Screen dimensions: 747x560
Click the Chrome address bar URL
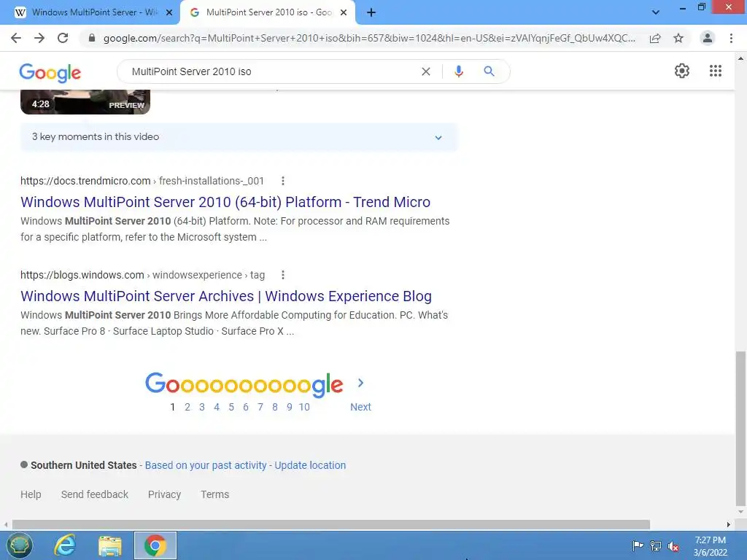(x=369, y=38)
